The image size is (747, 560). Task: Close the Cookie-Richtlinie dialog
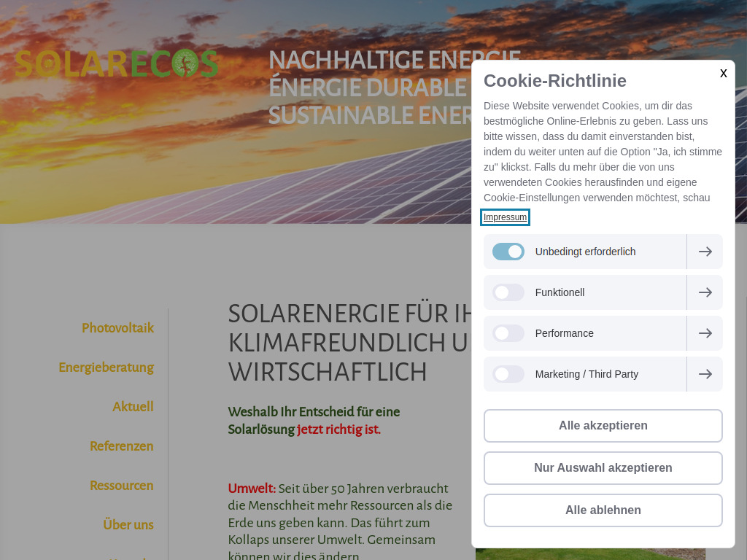click(x=723, y=73)
